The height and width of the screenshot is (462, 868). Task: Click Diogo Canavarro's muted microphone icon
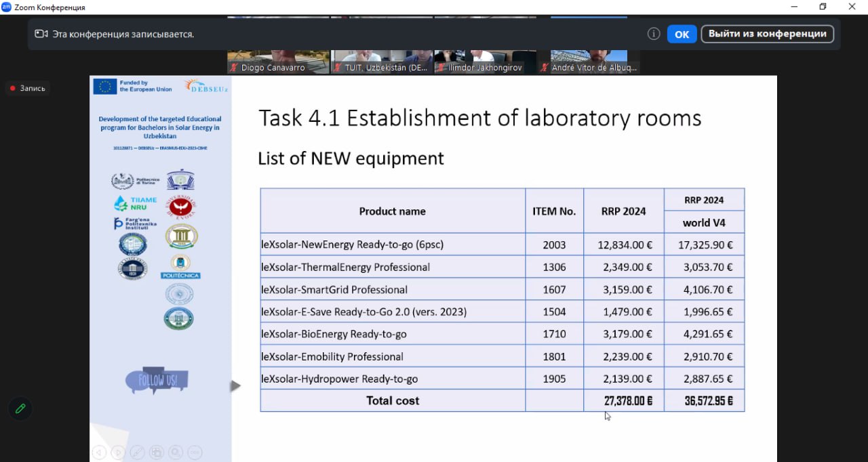(234, 68)
